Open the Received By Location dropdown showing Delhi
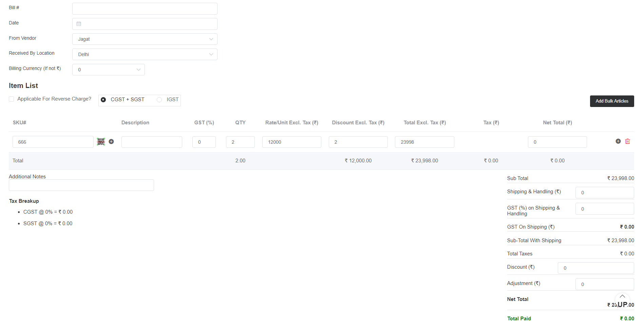 point(145,54)
